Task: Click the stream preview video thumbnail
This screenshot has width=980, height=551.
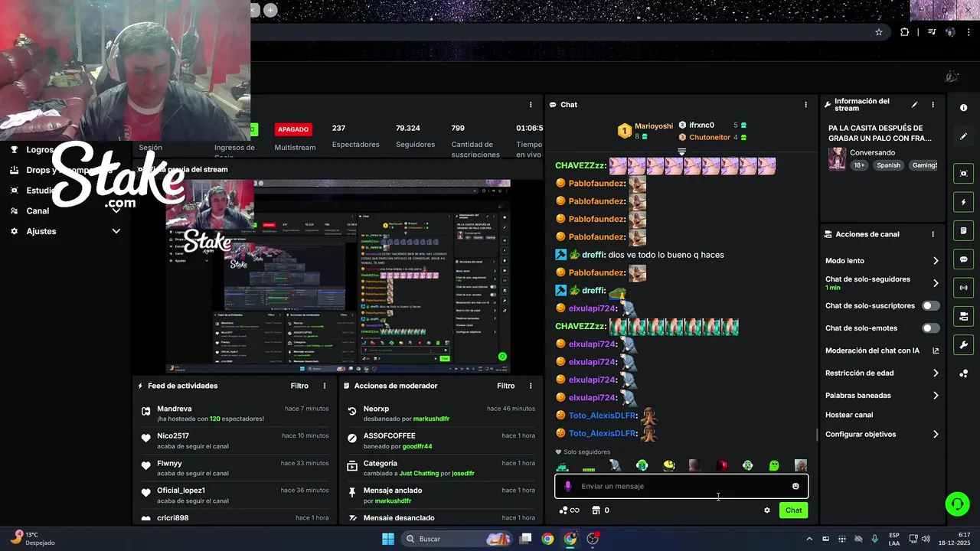Action: [338, 276]
